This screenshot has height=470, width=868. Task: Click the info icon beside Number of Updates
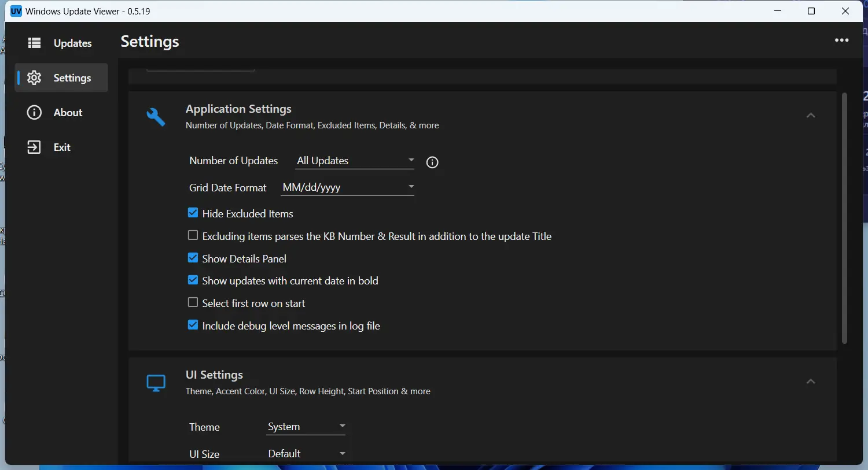pos(432,162)
